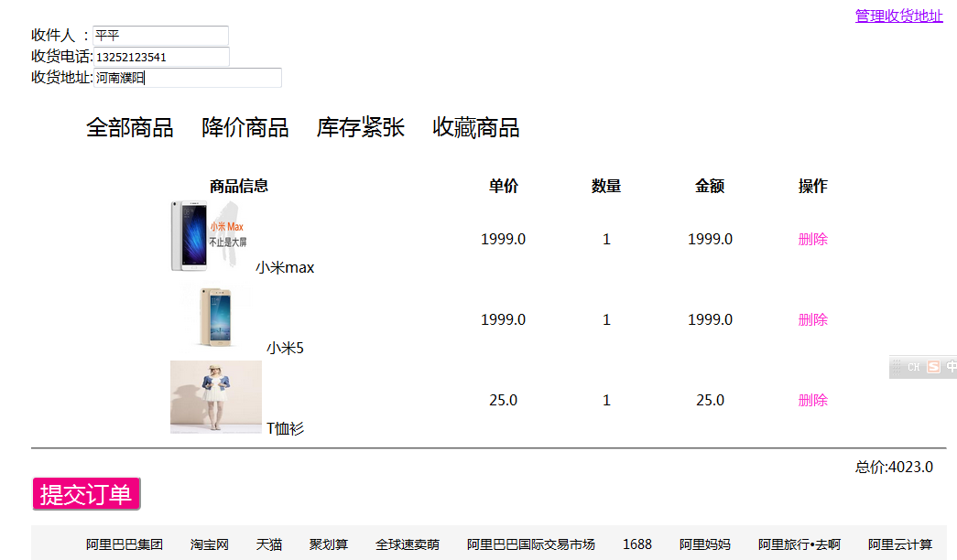View the 收藏商品 tab
The height and width of the screenshot is (560, 957).
click(x=475, y=127)
